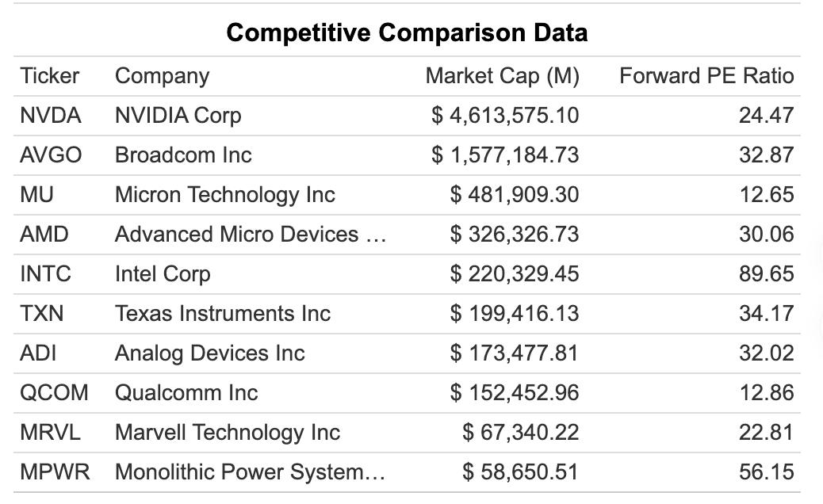Screen dimensions: 823x504
Task: Select the Micron Technology Inc company name
Action: click(224, 195)
